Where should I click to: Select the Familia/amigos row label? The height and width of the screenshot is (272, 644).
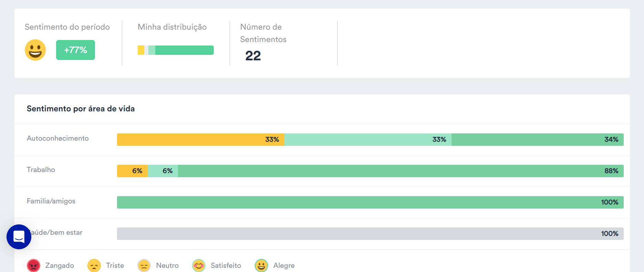[51, 201]
